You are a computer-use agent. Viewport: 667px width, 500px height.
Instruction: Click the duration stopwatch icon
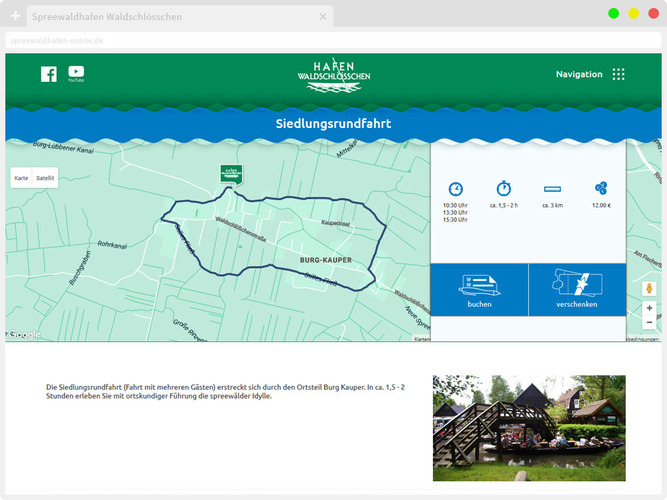[504, 188]
